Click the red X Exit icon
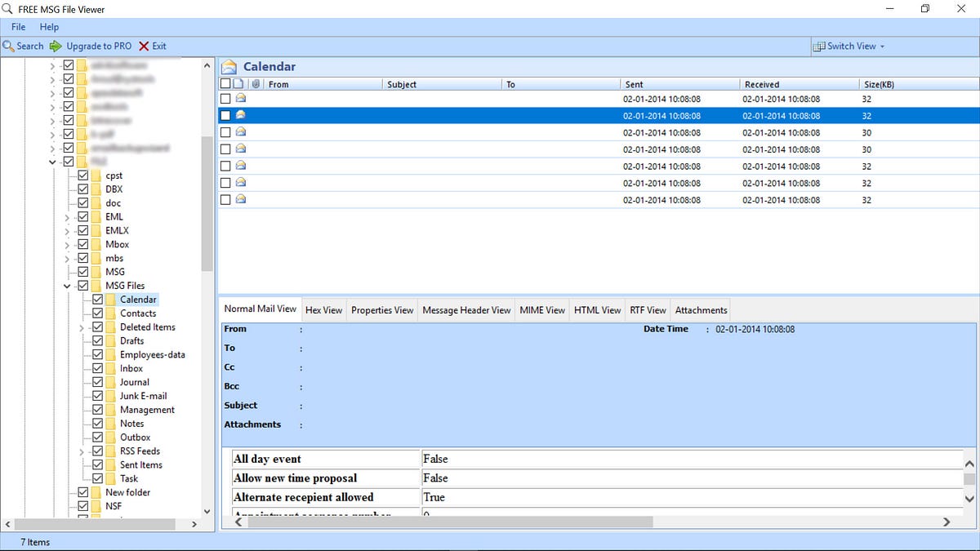980x551 pixels. tap(144, 46)
